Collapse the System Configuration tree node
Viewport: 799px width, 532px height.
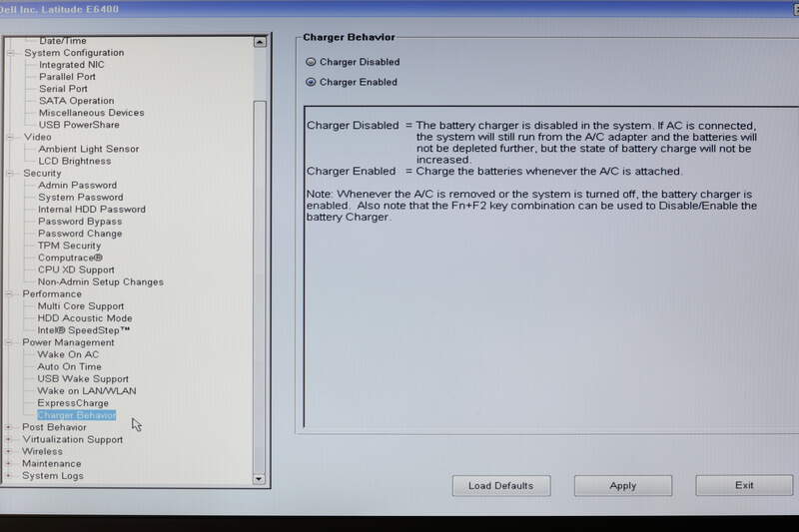click(11, 53)
